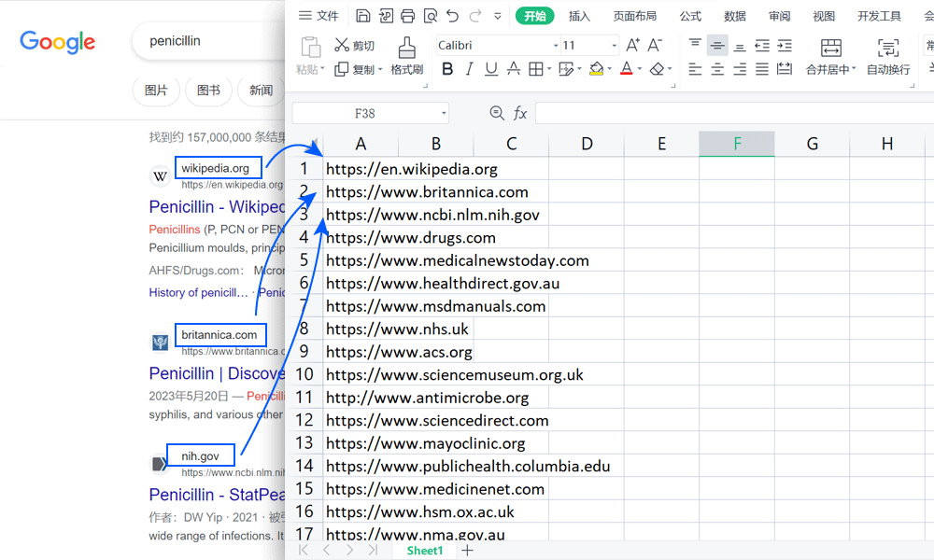Increase font size with the larger A icon

coord(632,46)
